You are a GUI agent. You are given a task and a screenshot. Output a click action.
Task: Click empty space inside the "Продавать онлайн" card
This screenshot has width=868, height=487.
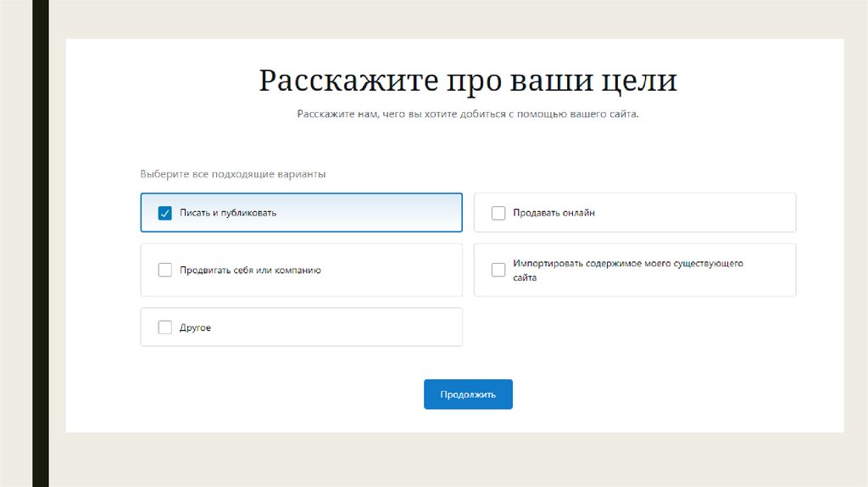point(704,213)
